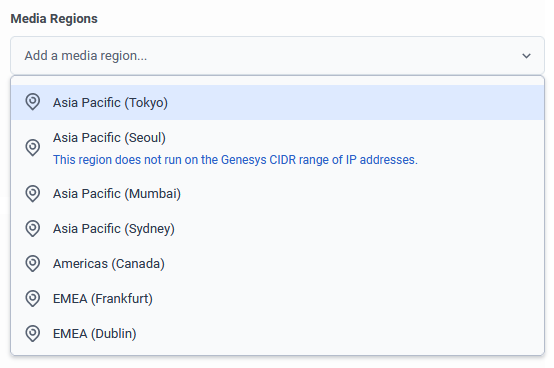
Task: Click the location pin icon beside Tokyo
Action: 33,102
